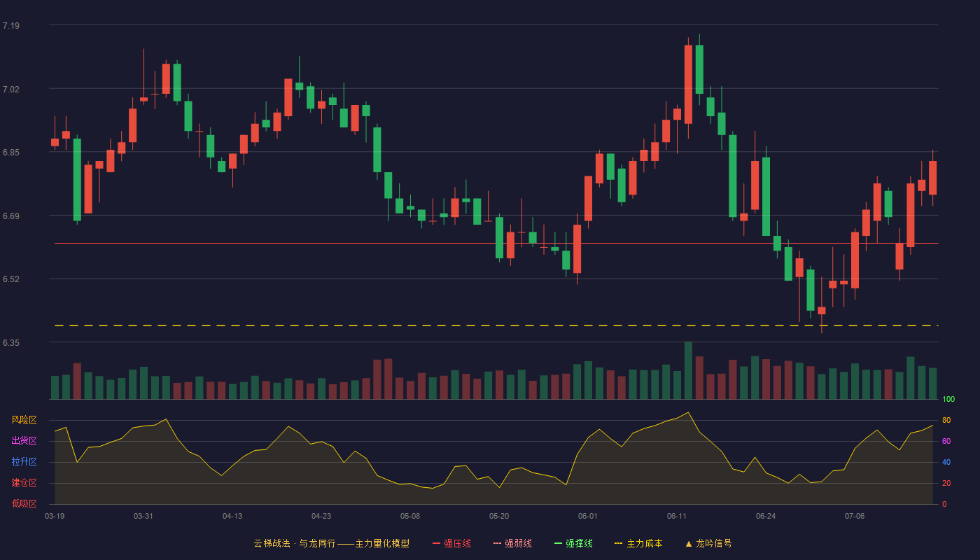Toggle the 强压线 legend item
The width and height of the screenshot is (980, 560).
point(451,543)
